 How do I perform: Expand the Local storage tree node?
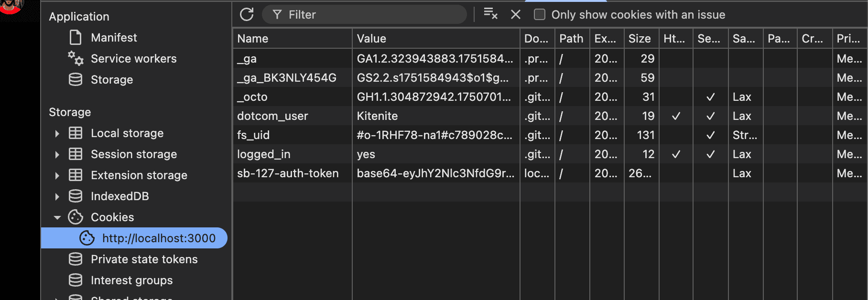tap(57, 133)
